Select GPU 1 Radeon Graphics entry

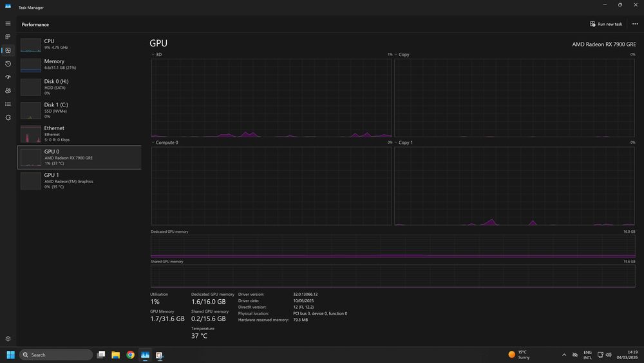[x=79, y=181]
